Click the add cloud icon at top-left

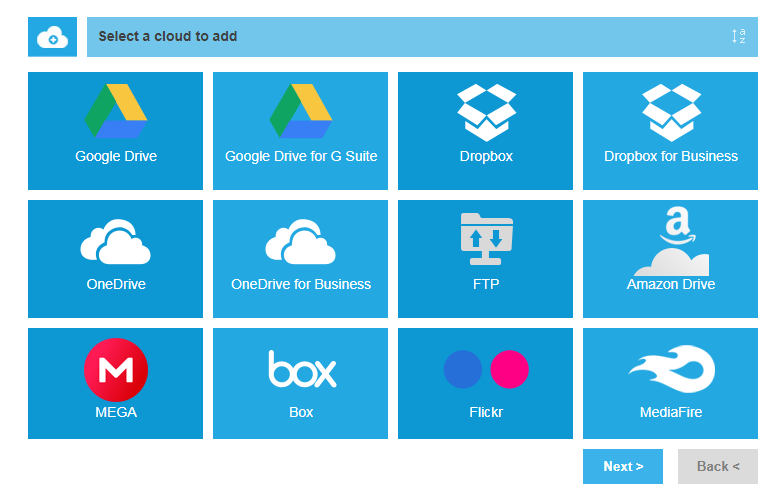[52, 37]
